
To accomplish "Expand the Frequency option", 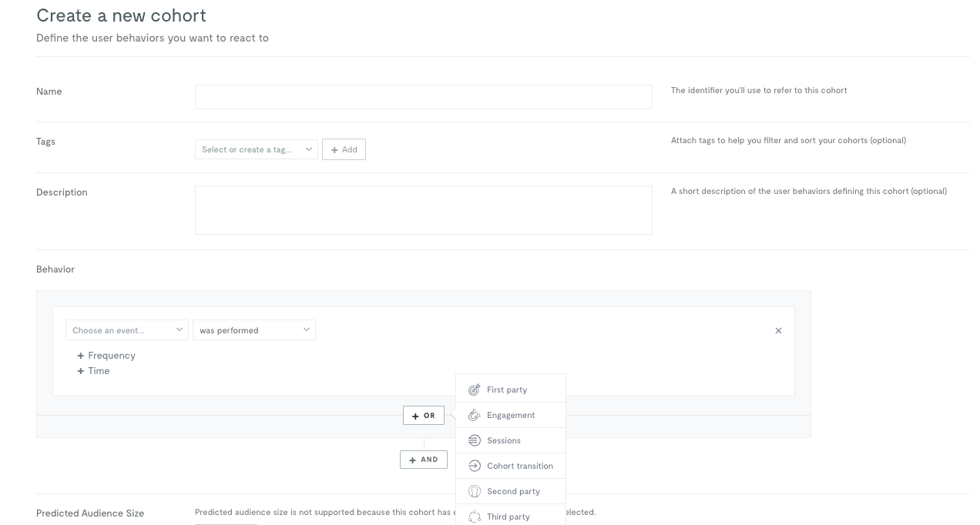I will [106, 356].
